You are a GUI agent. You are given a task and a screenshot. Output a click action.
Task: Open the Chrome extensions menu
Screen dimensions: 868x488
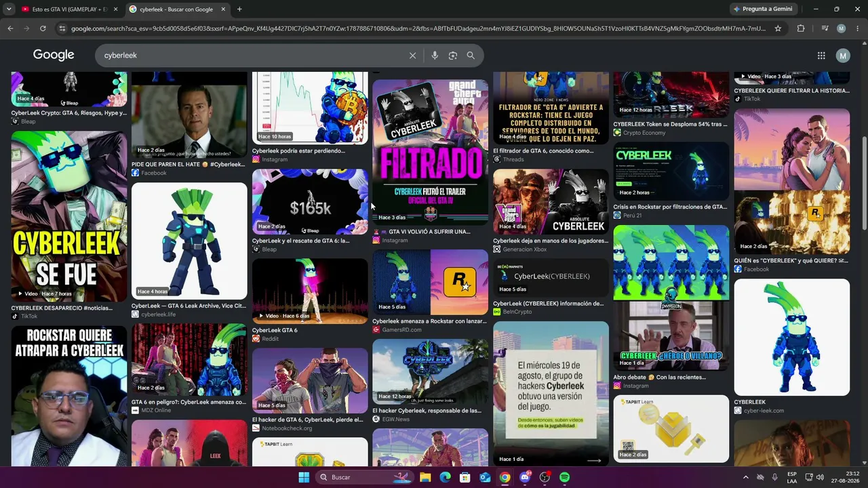point(801,28)
